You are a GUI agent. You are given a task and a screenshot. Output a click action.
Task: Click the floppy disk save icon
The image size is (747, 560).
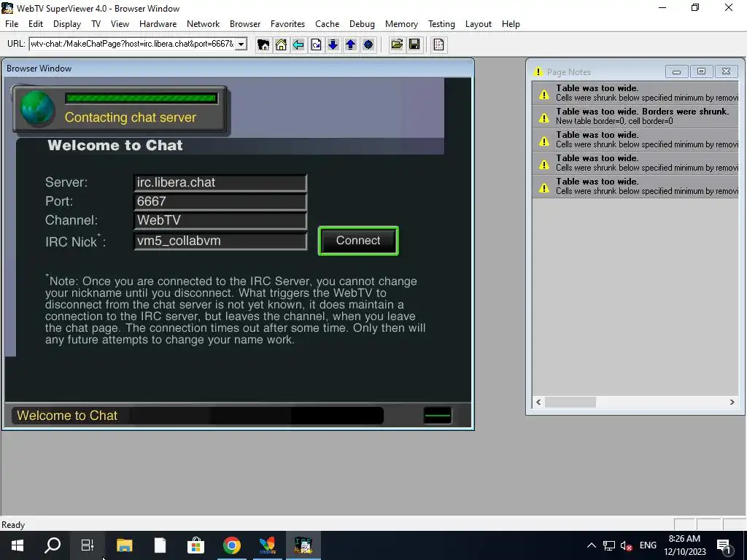[x=414, y=44]
